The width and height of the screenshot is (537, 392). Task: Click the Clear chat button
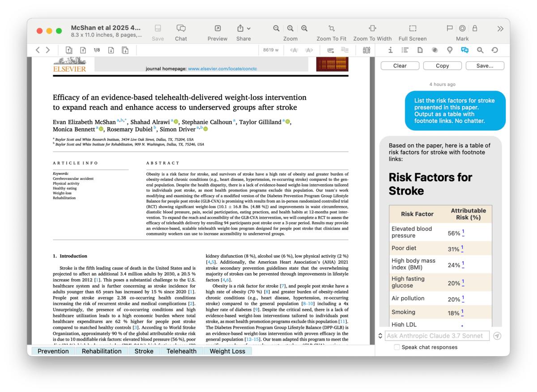[400, 66]
